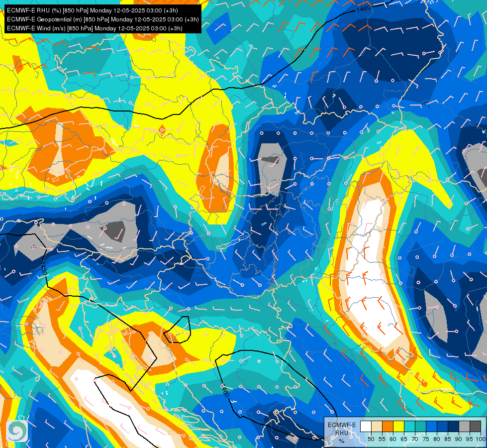The height and width of the screenshot is (448, 487).
Task: Click the bright blue 75-80 legend swatch
Action: [431, 426]
